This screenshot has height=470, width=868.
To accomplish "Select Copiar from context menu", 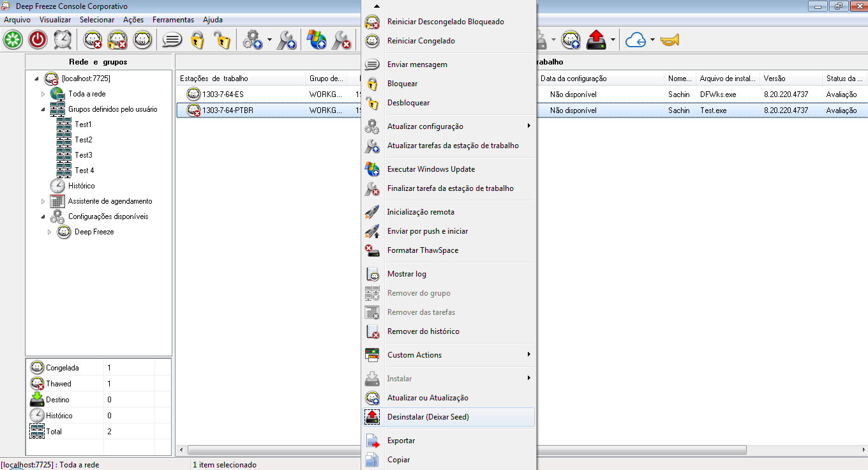I will (x=449, y=460).
